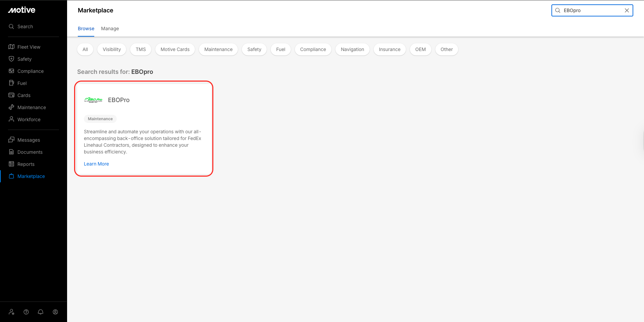This screenshot has height=322, width=644.
Task: Filter by Insurance category
Action: (390, 49)
